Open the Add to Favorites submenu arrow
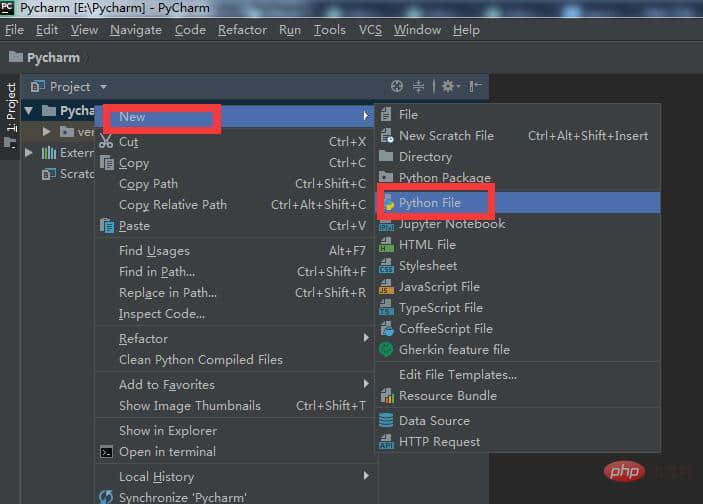 pyautogui.click(x=366, y=384)
